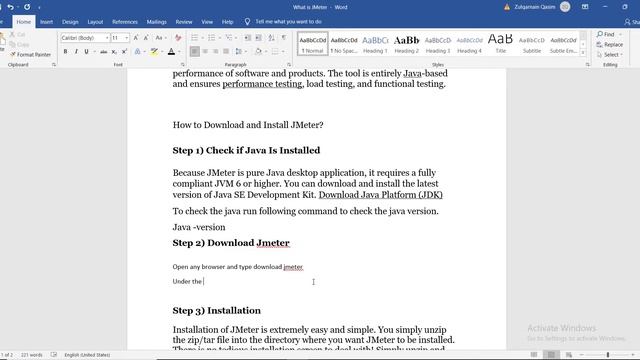Insert a bulleted list
The width and height of the screenshot is (640, 360).
click(x=195, y=38)
